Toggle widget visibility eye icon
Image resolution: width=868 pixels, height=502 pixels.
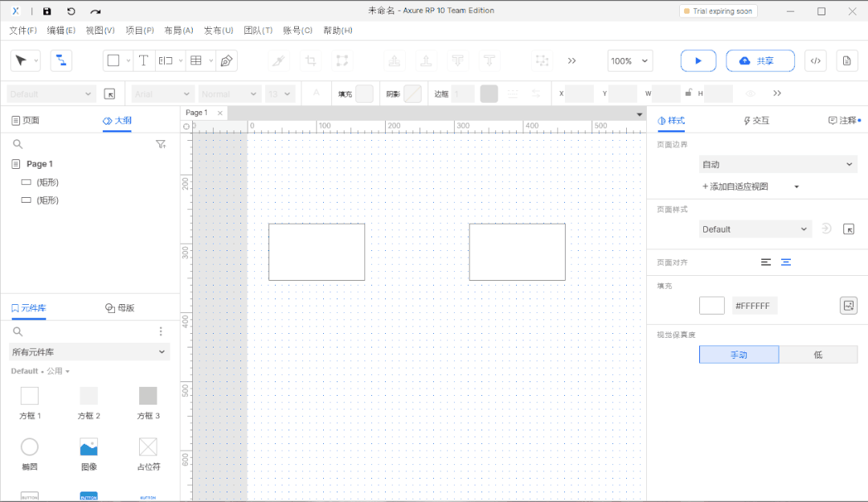coord(750,93)
